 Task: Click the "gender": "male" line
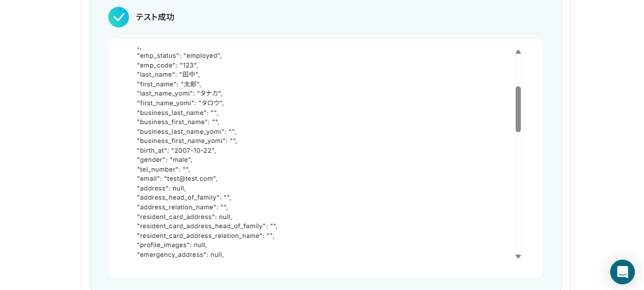point(164,160)
